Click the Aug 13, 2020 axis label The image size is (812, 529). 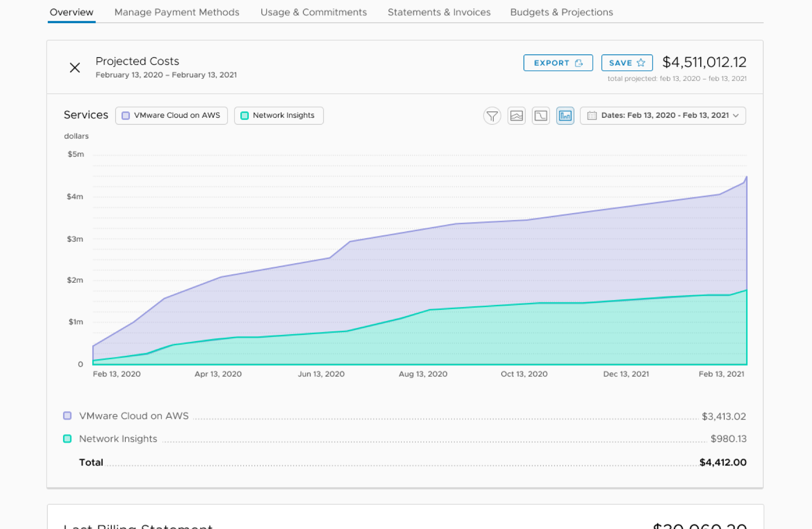[x=423, y=374]
